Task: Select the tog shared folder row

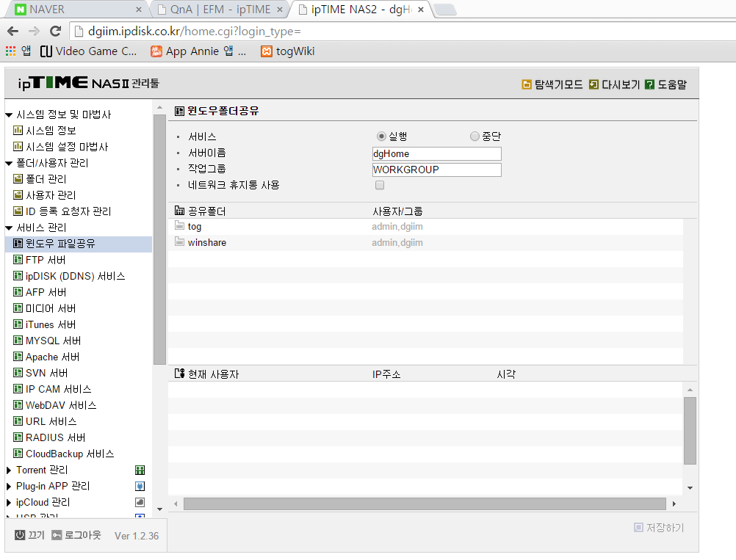Action: click(426, 227)
